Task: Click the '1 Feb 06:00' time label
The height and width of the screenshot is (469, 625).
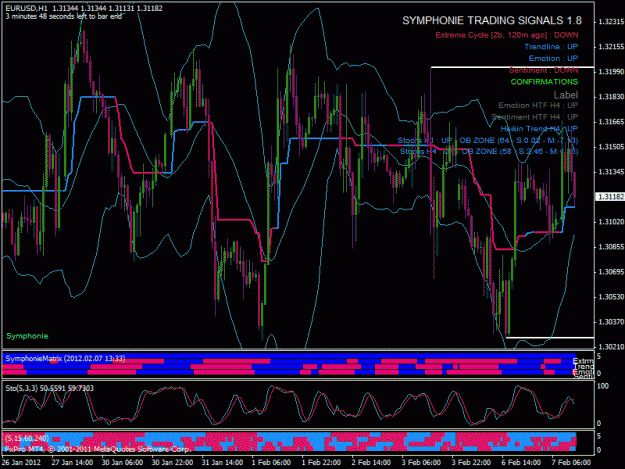Action: tap(271, 462)
